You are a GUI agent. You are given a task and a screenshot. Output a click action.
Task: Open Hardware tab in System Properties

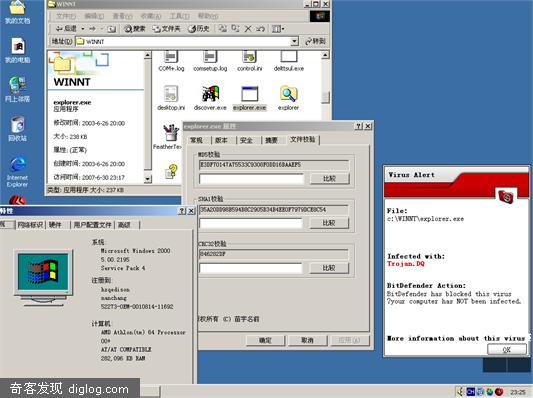55,225
